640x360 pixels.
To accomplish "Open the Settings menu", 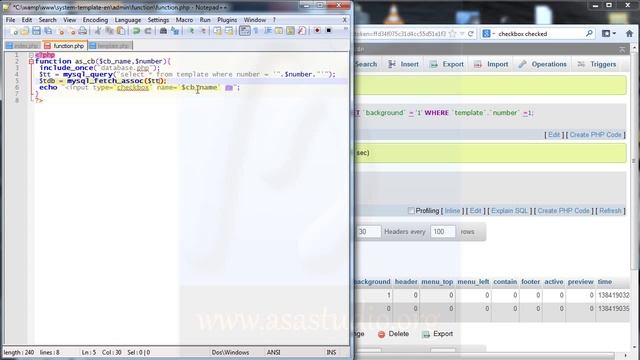I will pos(158,20).
